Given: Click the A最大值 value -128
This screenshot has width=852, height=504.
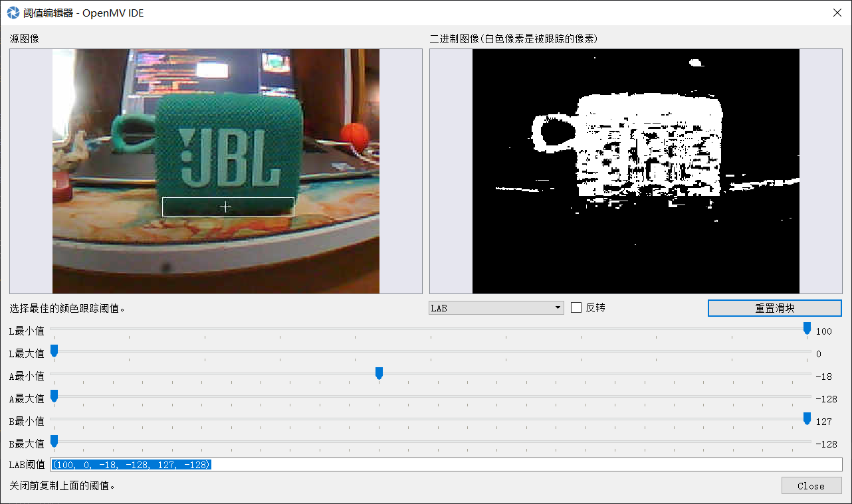Looking at the screenshot, I should pyautogui.click(x=826, y=399).
